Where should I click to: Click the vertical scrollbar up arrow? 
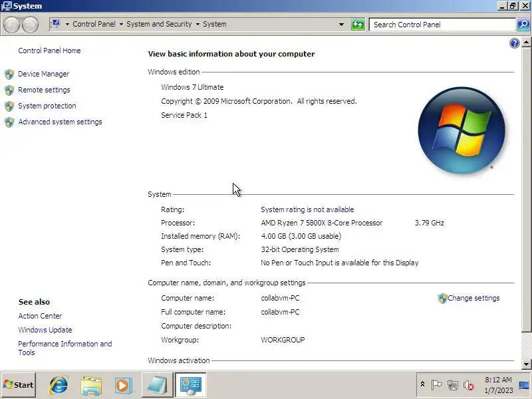point(526,43)
